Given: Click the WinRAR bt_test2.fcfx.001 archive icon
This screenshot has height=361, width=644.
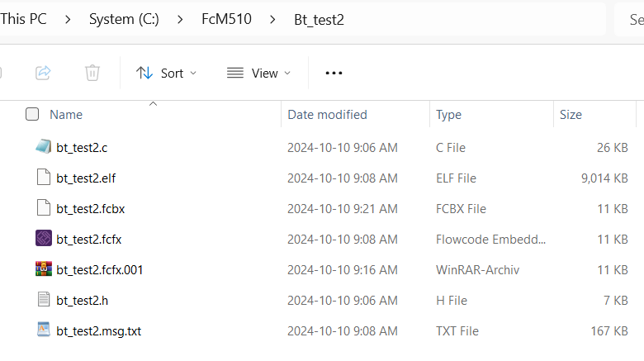Looking at the screenshot, I should click(44, 269).
